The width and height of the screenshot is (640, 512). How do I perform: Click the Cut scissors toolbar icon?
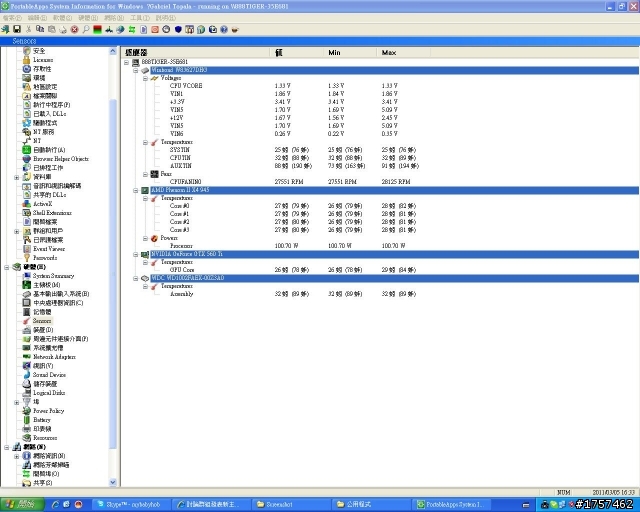click(28, 29)
